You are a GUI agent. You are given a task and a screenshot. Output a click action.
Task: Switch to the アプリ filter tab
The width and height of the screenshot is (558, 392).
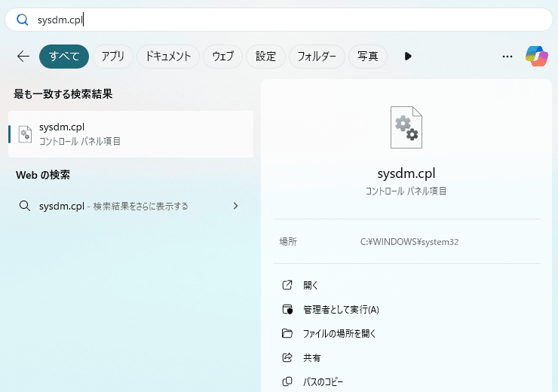pos(113,57)
